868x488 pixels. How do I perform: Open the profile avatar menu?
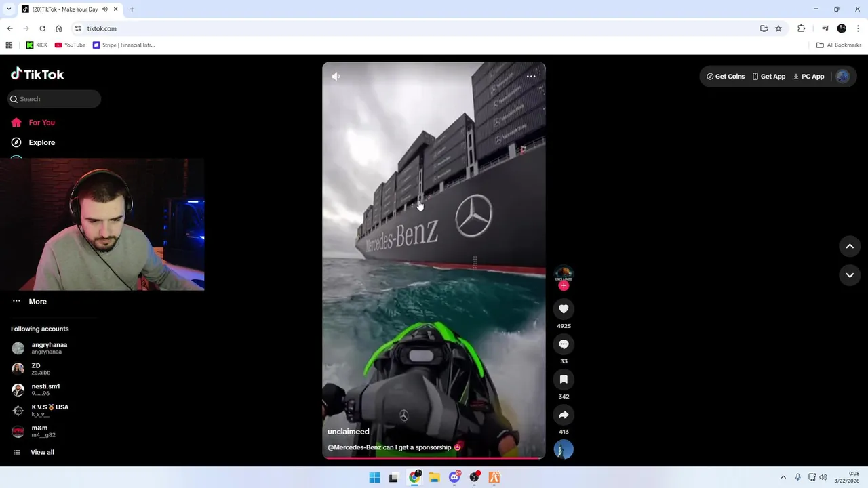tap(843, 77)
